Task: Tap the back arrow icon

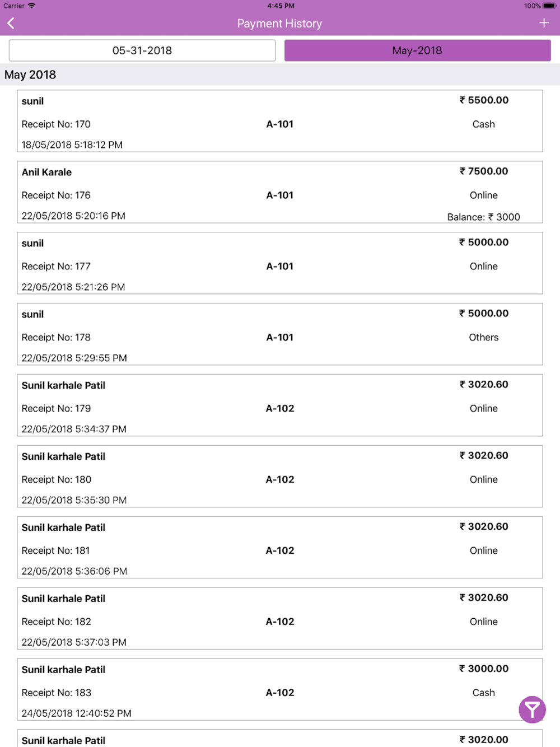Action: (x=11, y=24)
